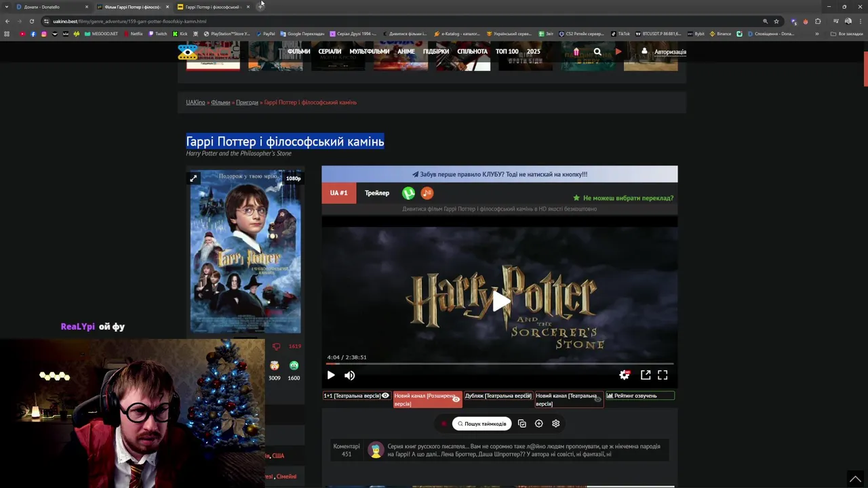Click the scroll-to-top arrow button

pyautogui.click(x=856, y=478)
